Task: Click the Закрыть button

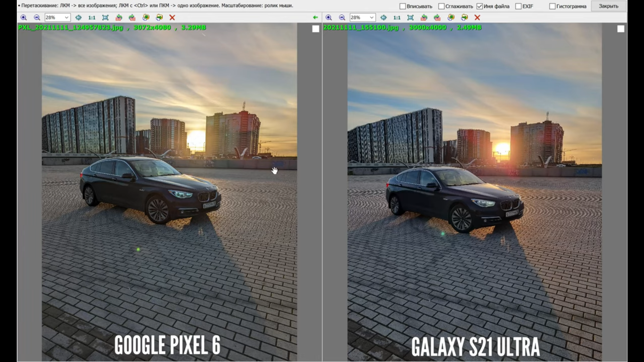Action: (608, 6)
